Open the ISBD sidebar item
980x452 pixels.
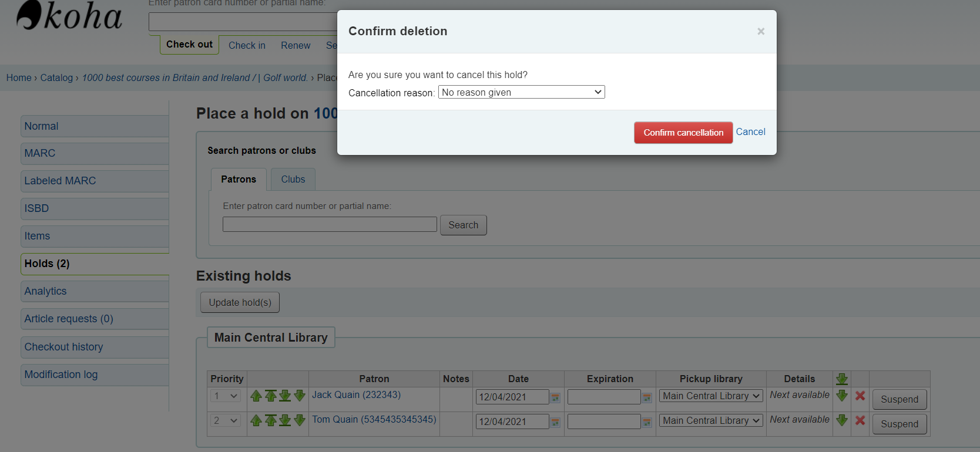(95, 208)
